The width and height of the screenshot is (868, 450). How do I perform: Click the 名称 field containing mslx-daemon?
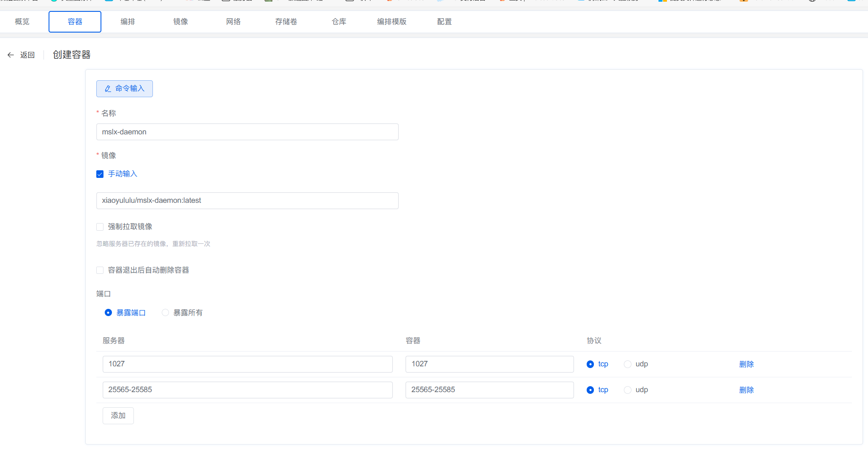coord(247,132)
